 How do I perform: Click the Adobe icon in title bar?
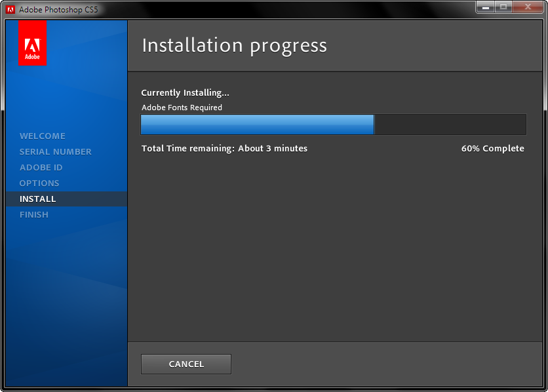[x=10, y=10]
